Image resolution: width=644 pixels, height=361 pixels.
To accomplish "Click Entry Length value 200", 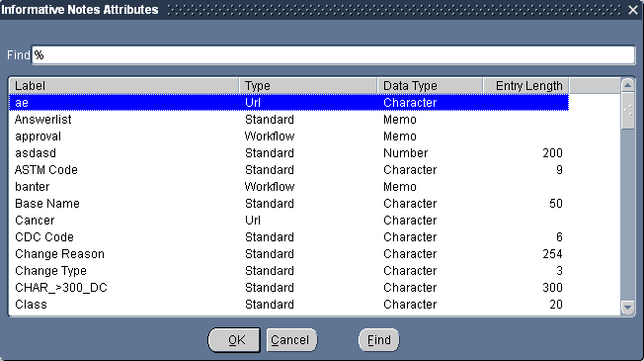I will (x=552, y=153).
